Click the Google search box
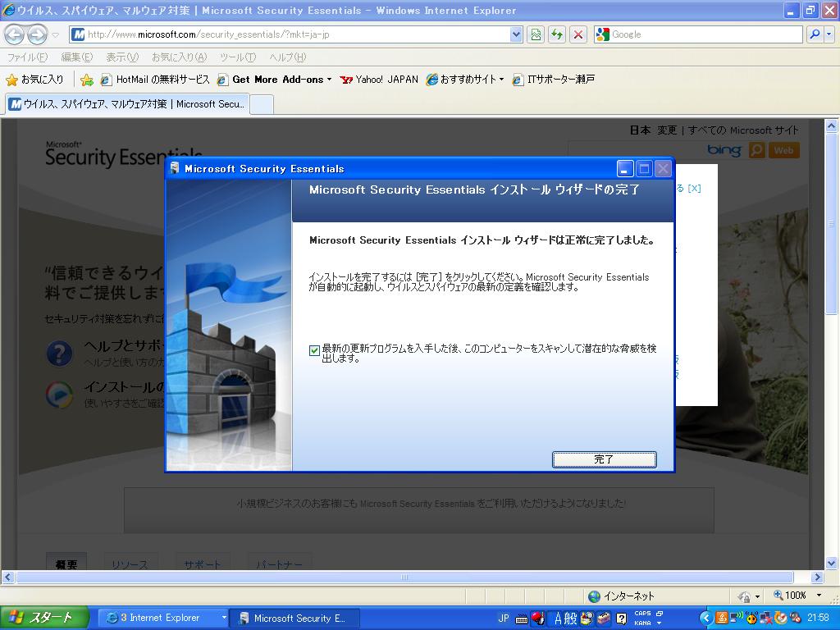Viewport: 840px width, 630px height. click(698, 34)
